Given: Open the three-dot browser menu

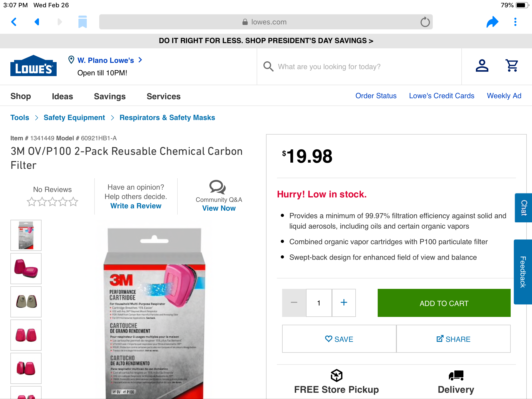Looking at the screenshot, I should tap(515, 22).
